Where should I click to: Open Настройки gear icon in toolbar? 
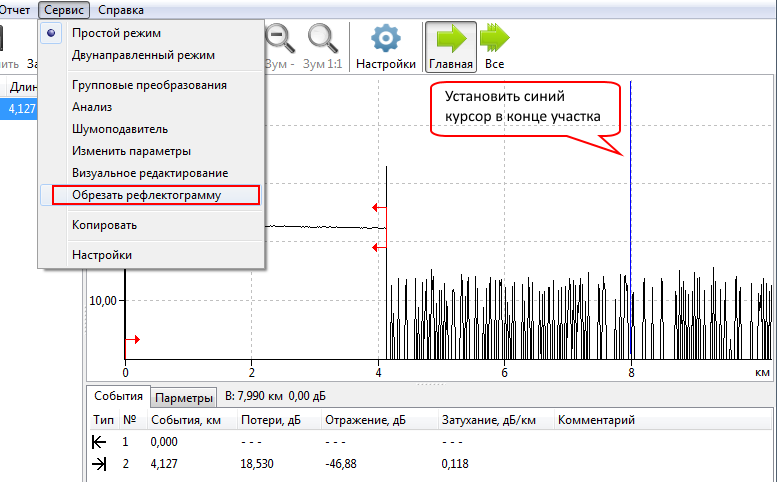[x=386, y=39]
